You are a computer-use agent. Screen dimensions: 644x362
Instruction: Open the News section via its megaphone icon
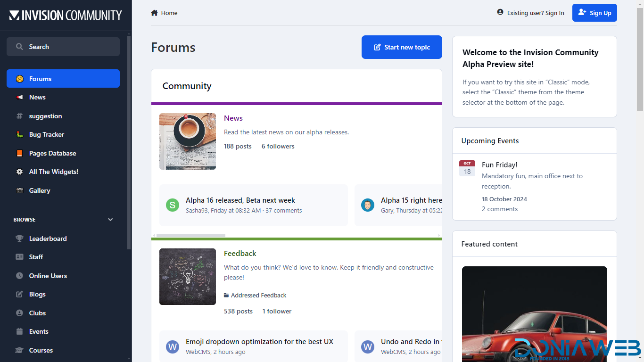tap(19, 97)
